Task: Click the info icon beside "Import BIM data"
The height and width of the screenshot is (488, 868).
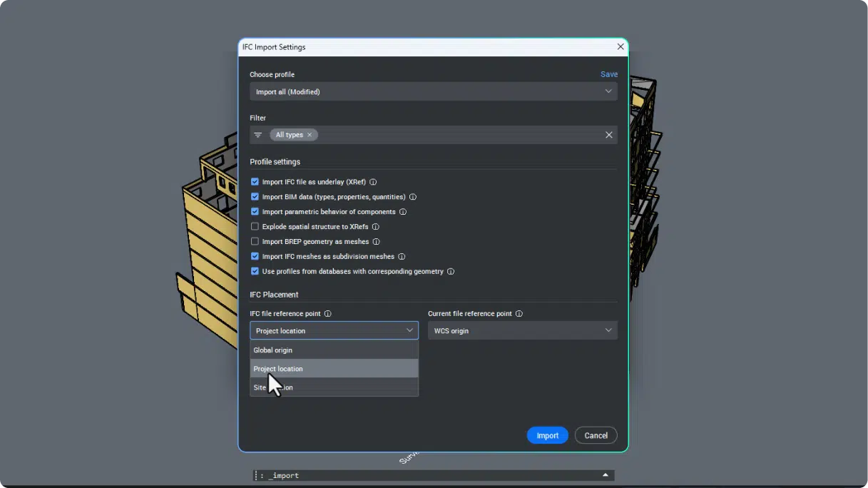Action: tap(413, 197)
